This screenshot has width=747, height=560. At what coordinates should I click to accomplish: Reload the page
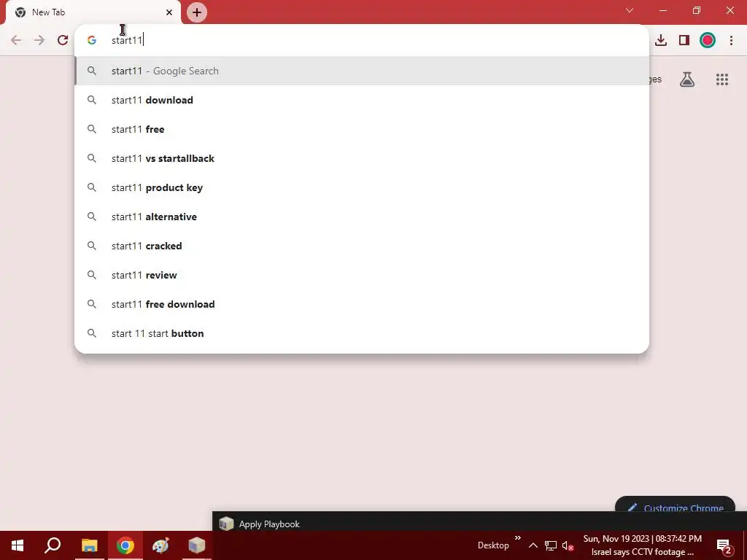(63, 40)
